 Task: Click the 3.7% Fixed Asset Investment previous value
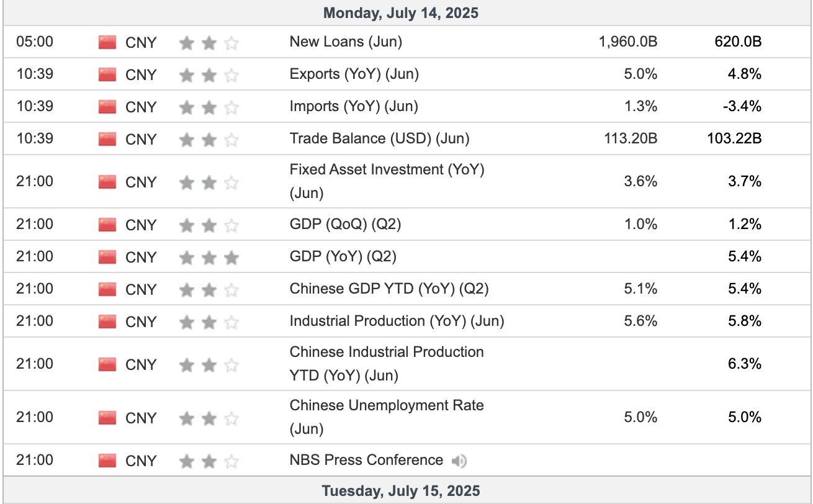point(744,182)
